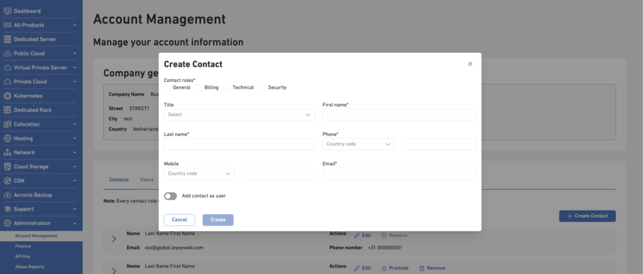
Task: Collapse the Administration menu arrow
Action: (75, 224)
